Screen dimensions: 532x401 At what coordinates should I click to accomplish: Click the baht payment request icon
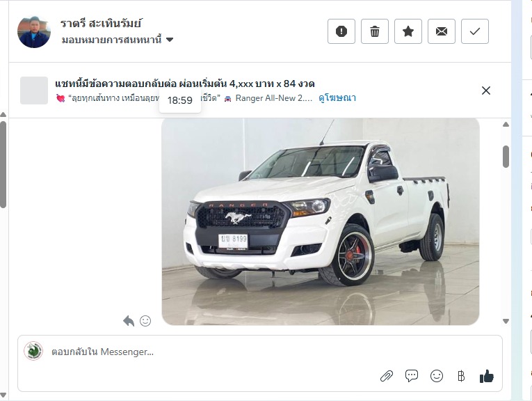[x=461, y=376]
